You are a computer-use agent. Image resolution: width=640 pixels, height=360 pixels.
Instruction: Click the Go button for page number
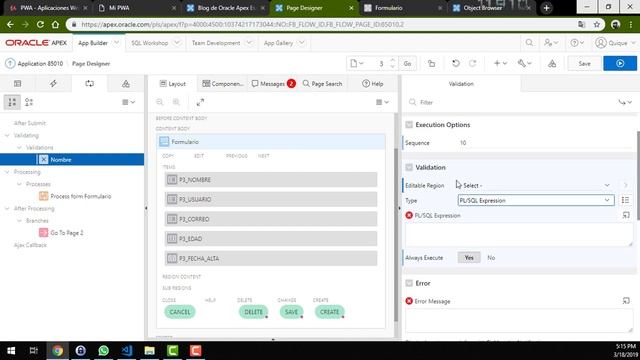tap(407, 64)
